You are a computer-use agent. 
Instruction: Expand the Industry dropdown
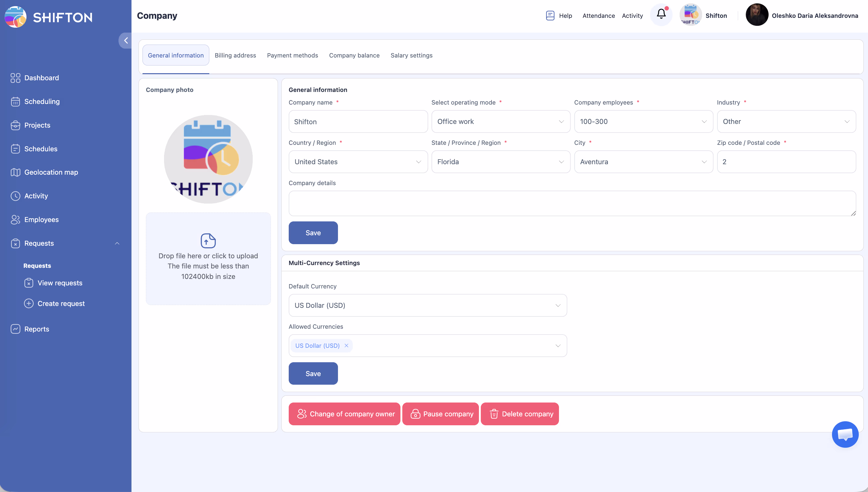pos(786,121)
